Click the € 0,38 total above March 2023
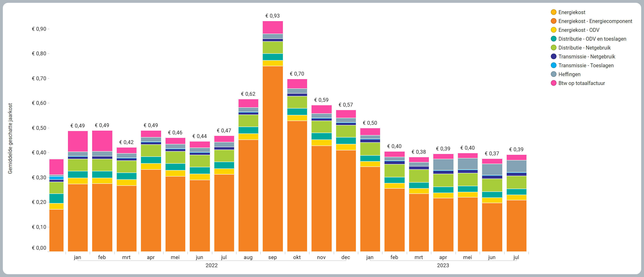 click(x=419, y=152)
